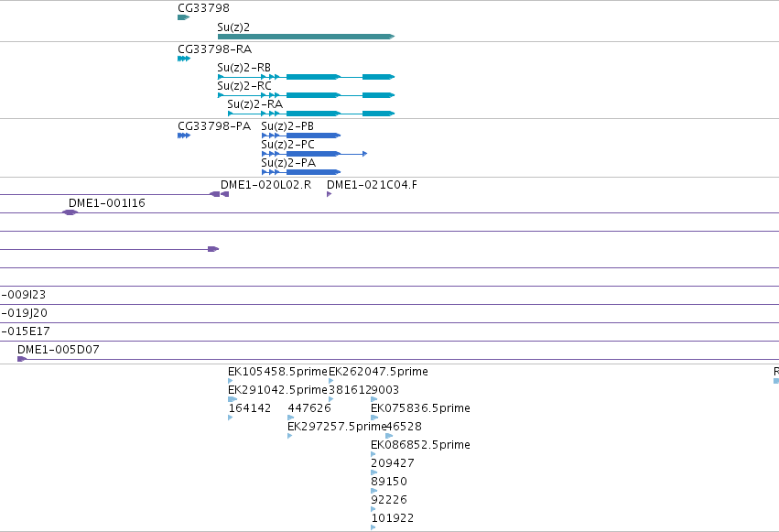Click the 101922 label
Image resolution: width=779 pixels, height=532 pixels.
pyautogui.click(x=393, y=518)
